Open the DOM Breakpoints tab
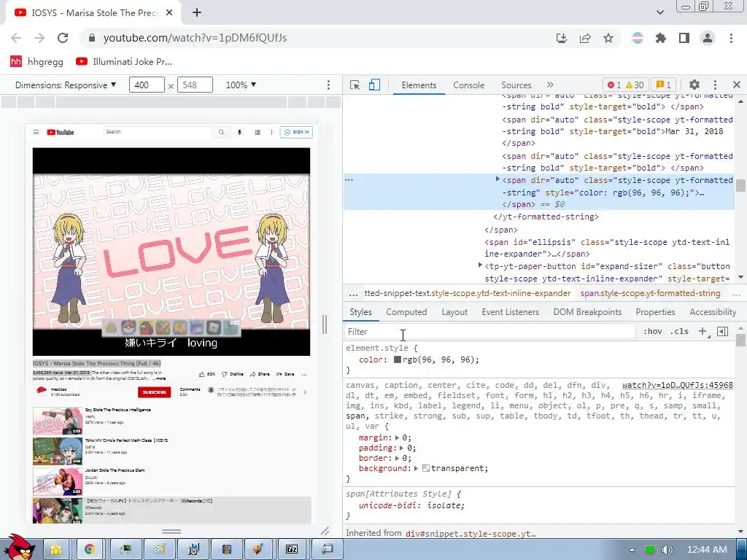 click(587, 312)
